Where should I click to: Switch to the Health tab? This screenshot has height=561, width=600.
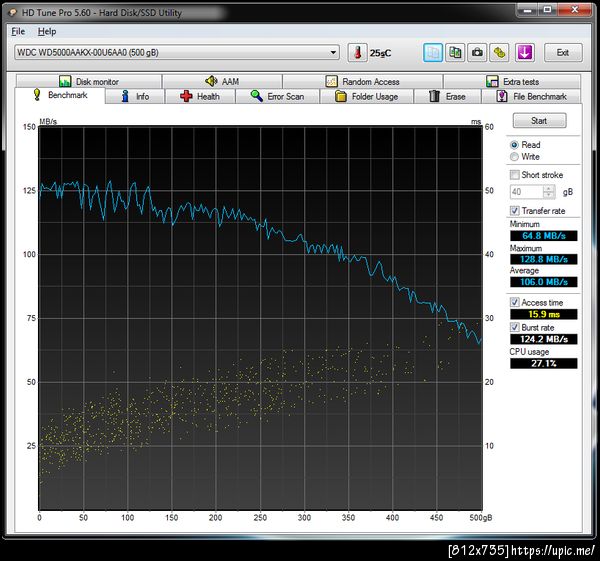[x=200, y=96]
